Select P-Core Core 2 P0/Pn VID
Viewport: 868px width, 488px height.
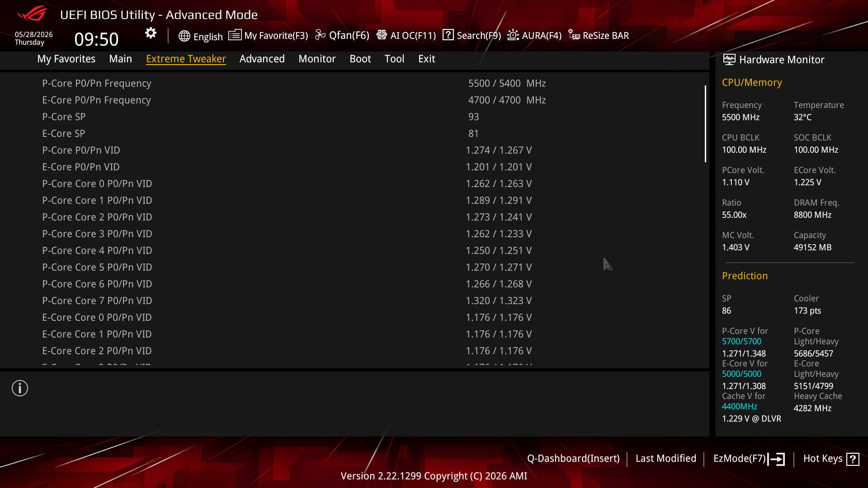(x=353, y=217)
